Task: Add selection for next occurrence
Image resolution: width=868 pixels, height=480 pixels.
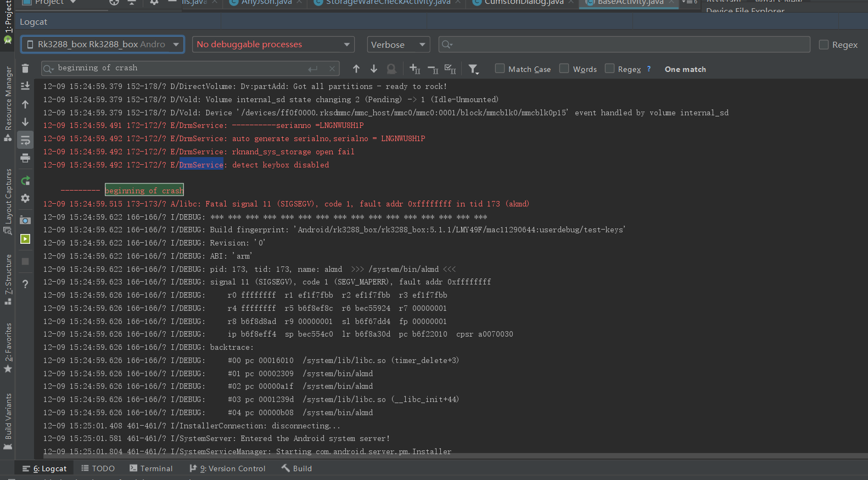Action: pos(415,69)
